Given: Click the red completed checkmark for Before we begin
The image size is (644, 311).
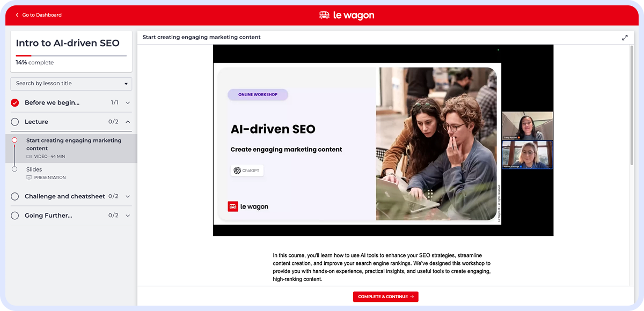Looking at the screenshot, I should point(14,102).
